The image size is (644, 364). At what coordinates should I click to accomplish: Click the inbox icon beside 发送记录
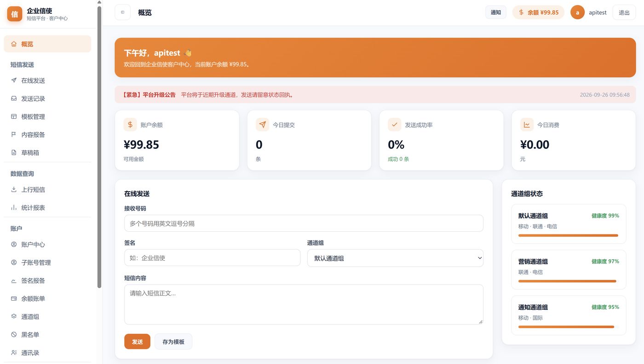click(14, 98)
